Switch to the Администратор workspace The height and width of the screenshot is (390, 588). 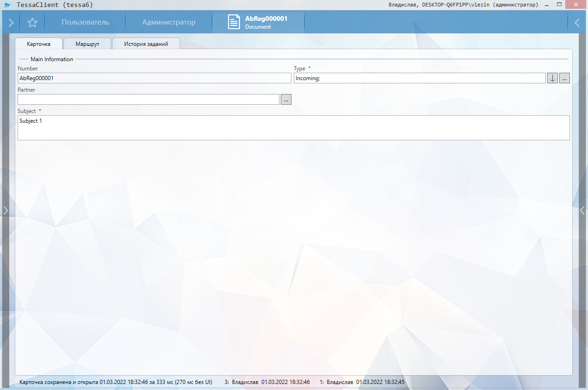coord(169,22)
